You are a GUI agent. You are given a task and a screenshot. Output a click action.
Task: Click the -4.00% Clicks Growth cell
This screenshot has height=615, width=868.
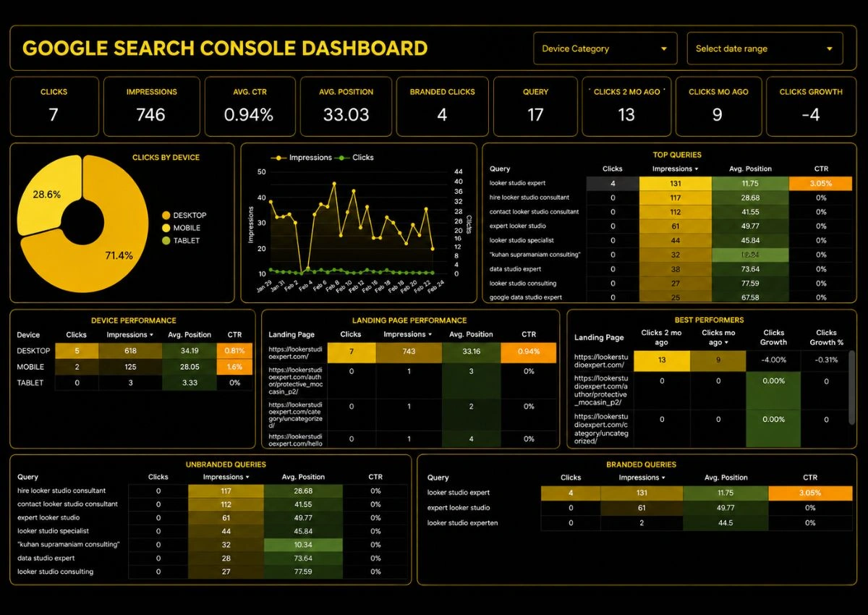pos(773,360)
